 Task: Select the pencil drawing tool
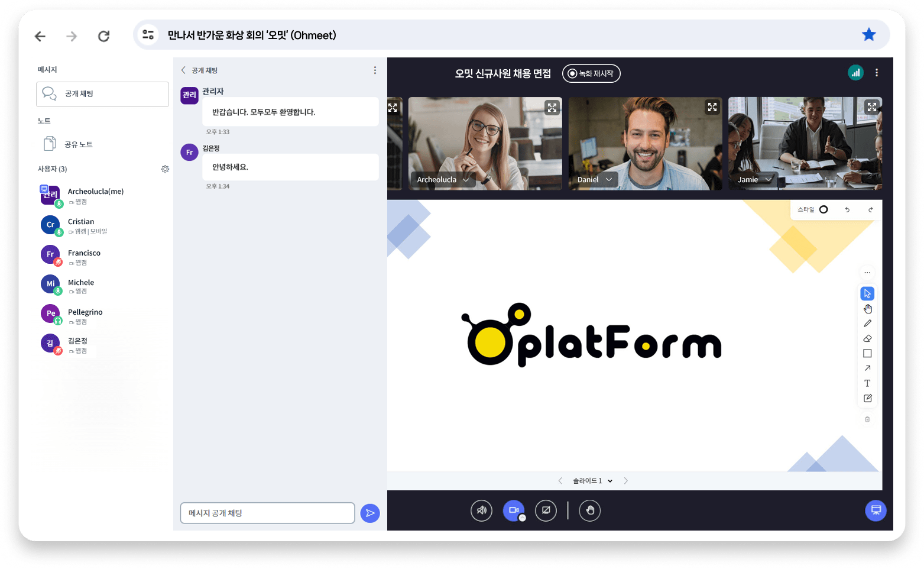click(x=867, y=324)
